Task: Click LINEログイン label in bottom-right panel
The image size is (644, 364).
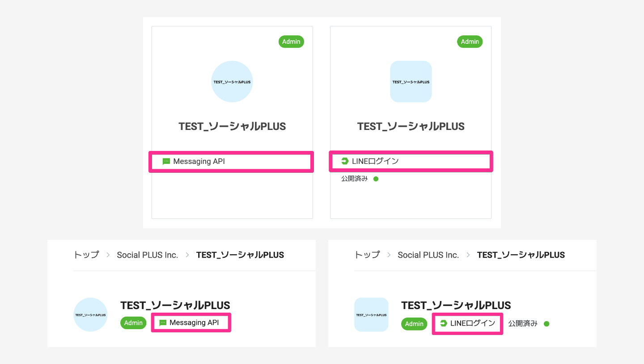Action: click(473, 323)
